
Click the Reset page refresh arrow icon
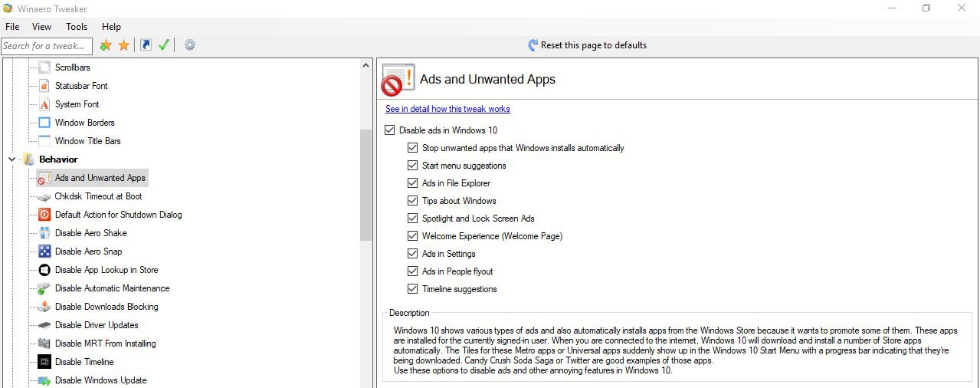pos(533,45)
